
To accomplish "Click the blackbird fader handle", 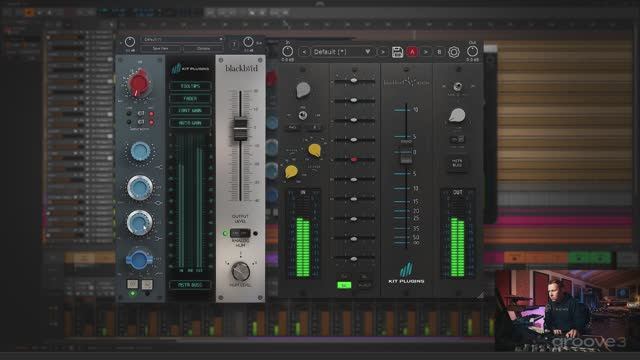I will coord(240,129).
